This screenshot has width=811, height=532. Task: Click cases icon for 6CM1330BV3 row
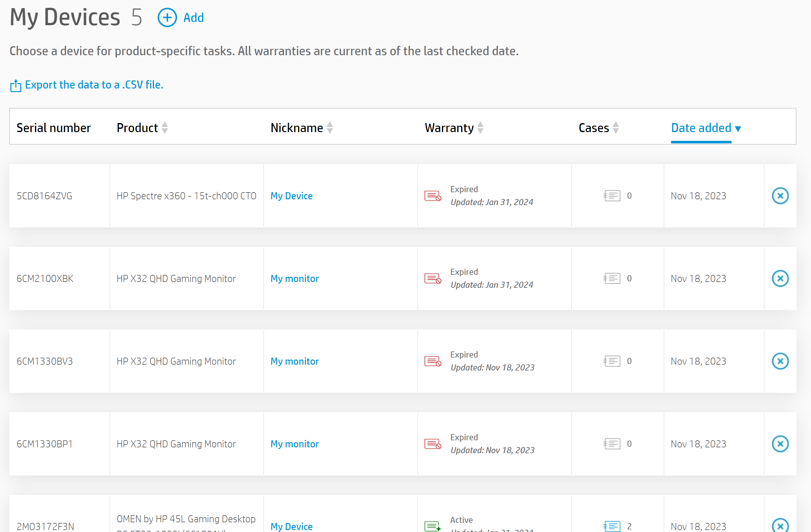(x=612, y=361)
